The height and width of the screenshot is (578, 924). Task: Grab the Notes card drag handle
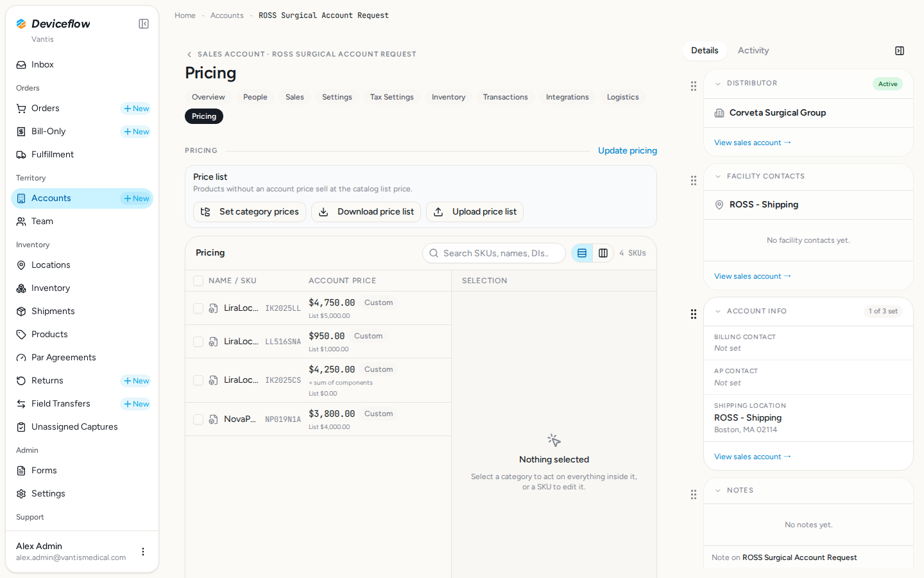click(694, 495)
